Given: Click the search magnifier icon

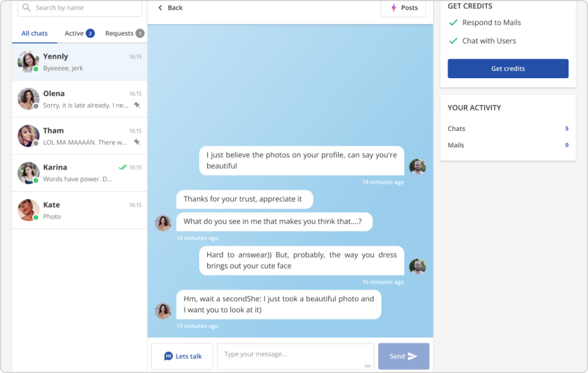Looking at the screenshot, I should (26, 8).
